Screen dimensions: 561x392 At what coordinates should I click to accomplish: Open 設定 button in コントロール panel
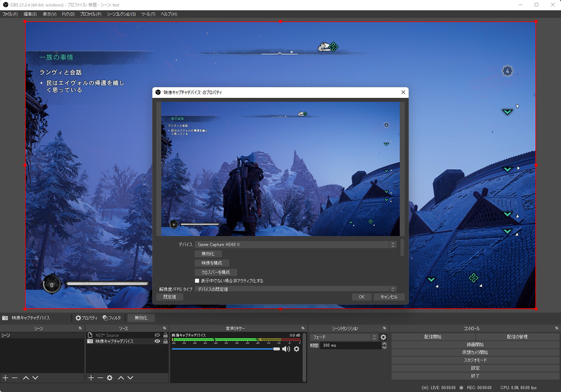coord(476,368)
